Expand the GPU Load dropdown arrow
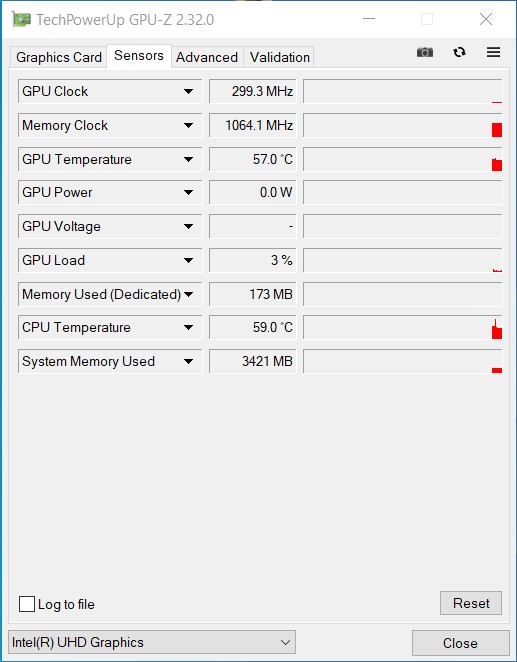 pyautogui.click(x=189, y=260)
